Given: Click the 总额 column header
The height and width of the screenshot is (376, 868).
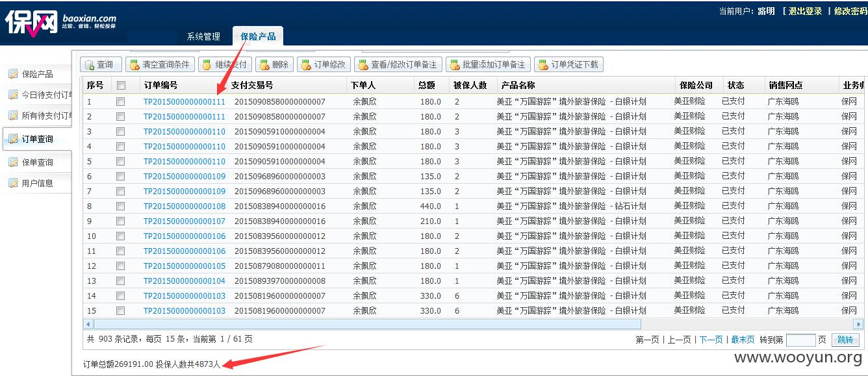Looking at the screenshot, I should 427,85.
